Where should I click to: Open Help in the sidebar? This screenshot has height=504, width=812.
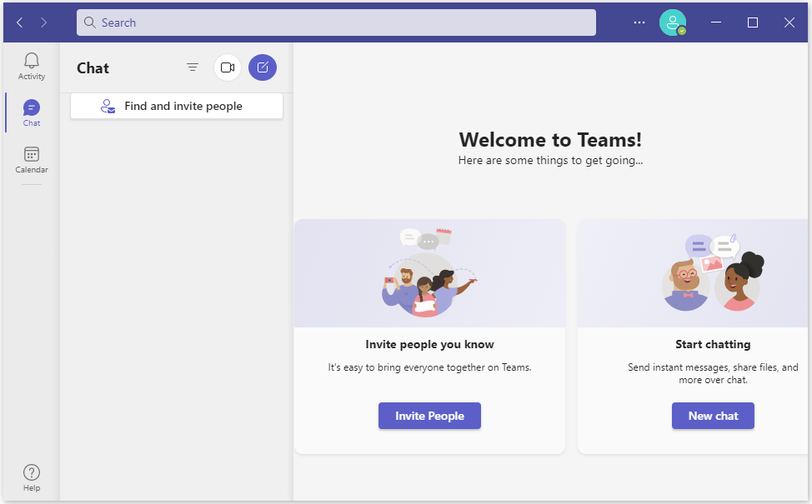click(32, 478)
